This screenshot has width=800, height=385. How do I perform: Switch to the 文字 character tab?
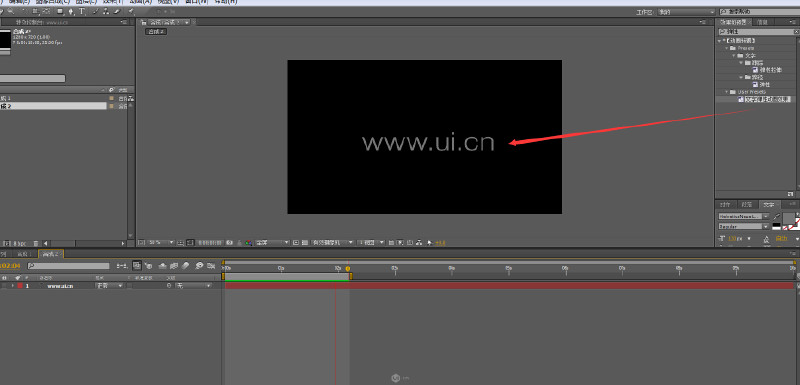pyautogui.click(x=770, y=204)
